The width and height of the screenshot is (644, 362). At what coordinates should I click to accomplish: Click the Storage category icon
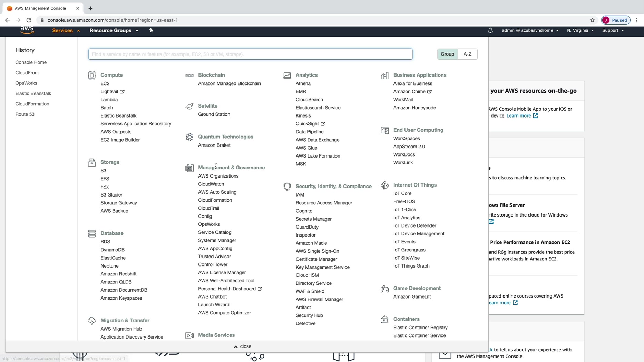[92, 162]
